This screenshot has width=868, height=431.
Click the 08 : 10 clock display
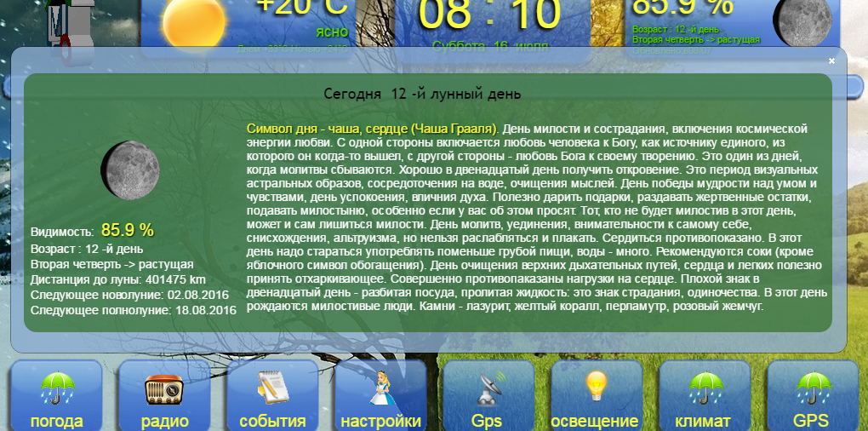(x=490, y=15)
